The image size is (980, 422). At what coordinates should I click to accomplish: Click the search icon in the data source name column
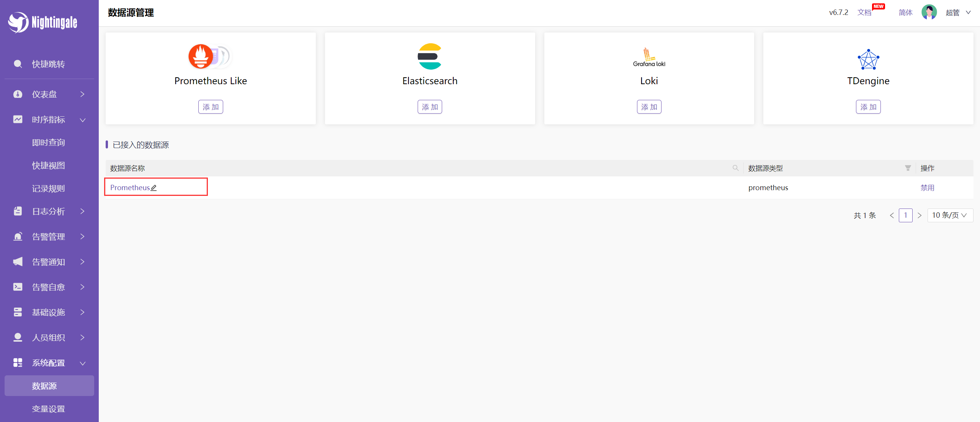735,168
